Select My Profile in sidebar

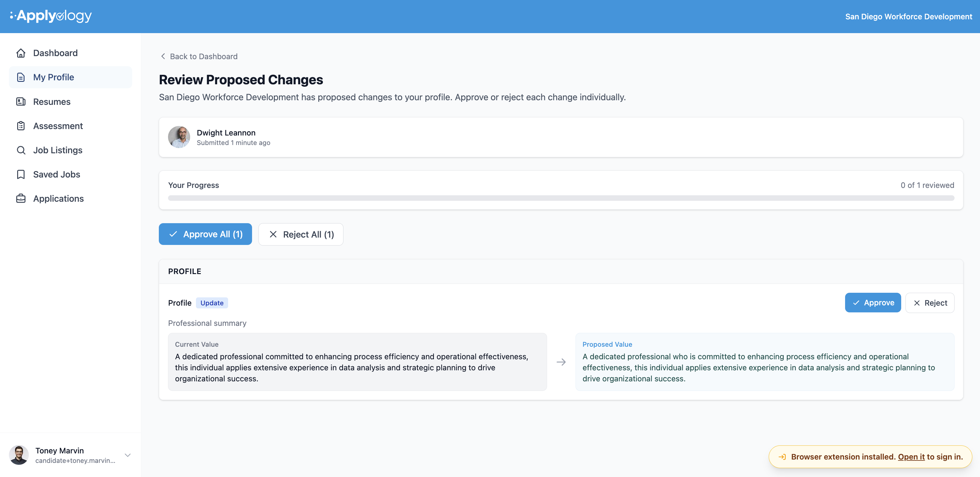click(x=71, y=77)
